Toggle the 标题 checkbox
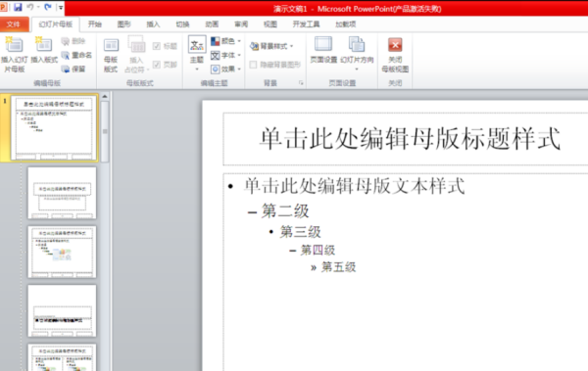 pyautogui.click(x=157, y=46)
